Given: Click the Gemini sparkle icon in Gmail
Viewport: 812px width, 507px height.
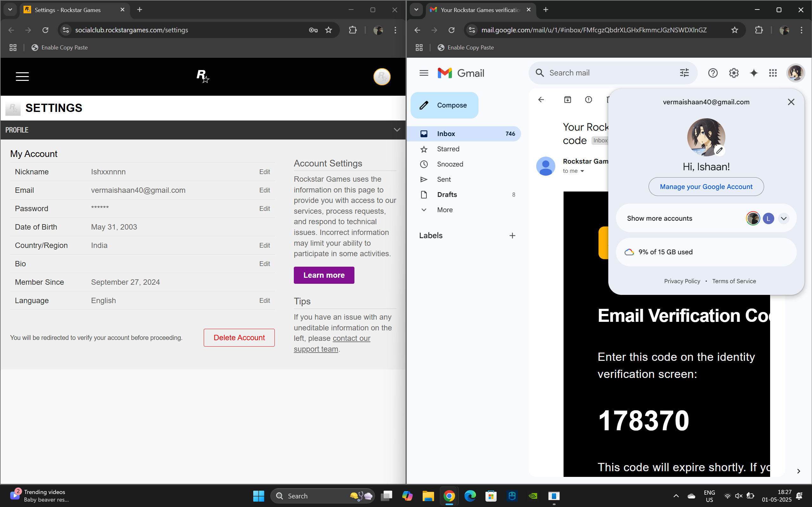Looking at the screenshot, I should click(x=754, y=73).
